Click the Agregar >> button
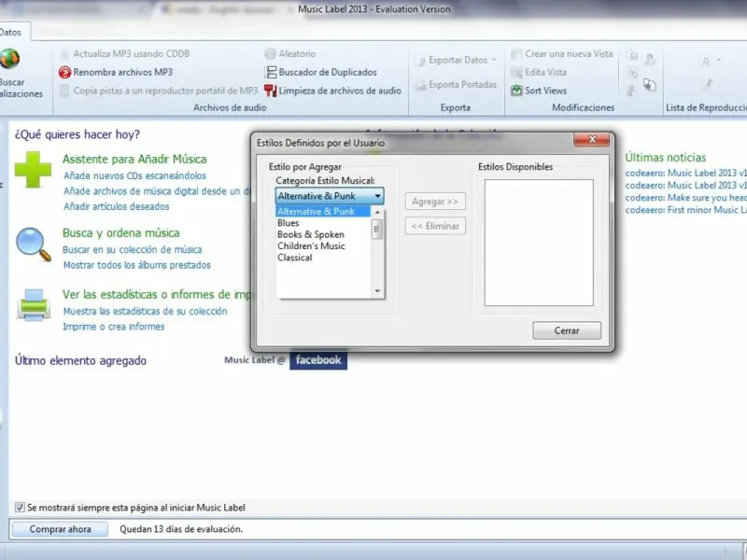Screen dimensions: 747x560 [x=435, y=202]
